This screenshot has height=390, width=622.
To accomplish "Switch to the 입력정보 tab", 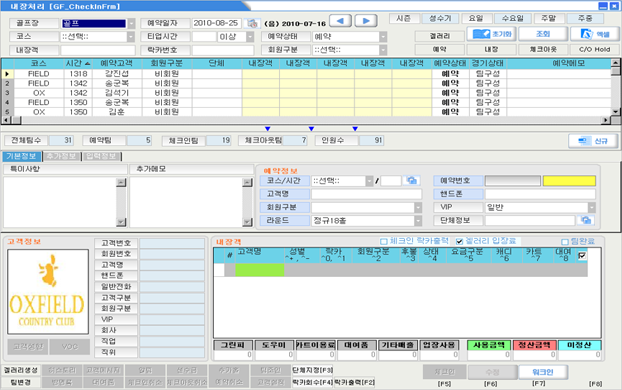I will click(x=102, y=156).
